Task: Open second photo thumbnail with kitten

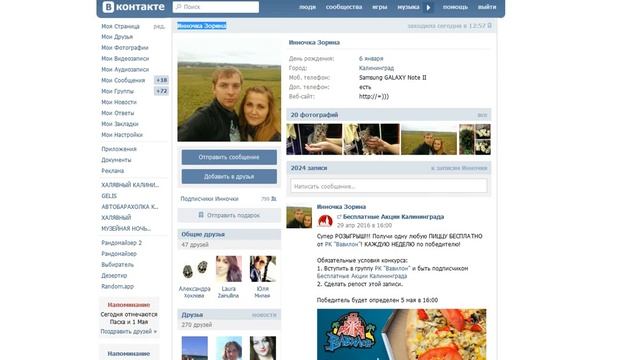Action: 371,139
